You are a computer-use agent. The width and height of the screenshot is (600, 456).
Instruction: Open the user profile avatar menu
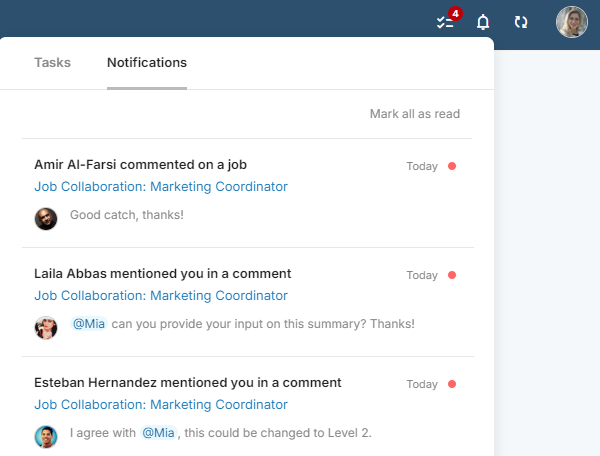point(571,21)
